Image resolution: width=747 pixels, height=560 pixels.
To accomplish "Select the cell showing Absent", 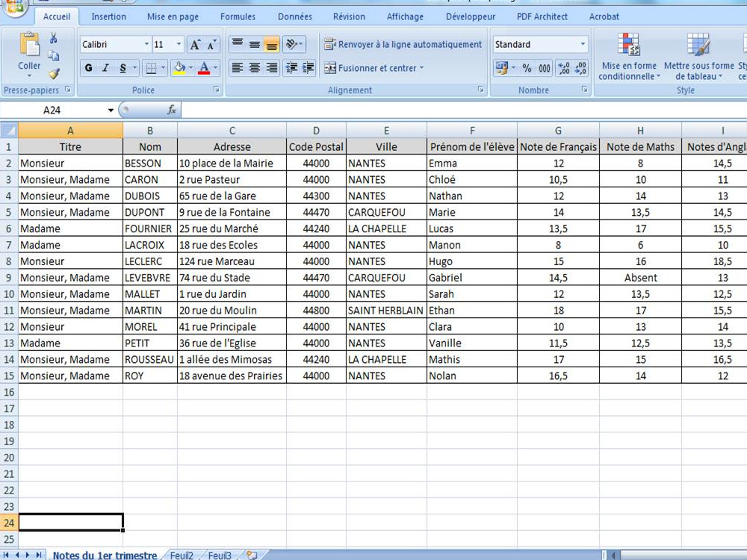I will [x=640, y=278].
